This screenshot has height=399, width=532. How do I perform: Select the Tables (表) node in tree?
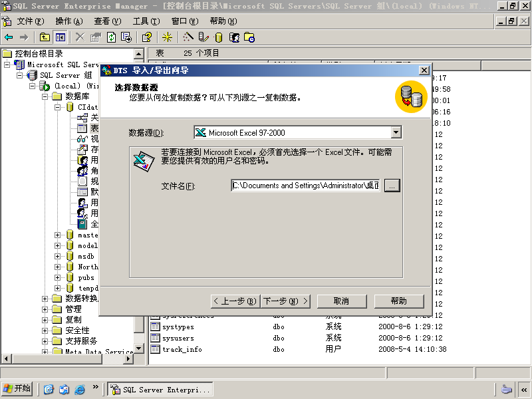pos(94,128)
